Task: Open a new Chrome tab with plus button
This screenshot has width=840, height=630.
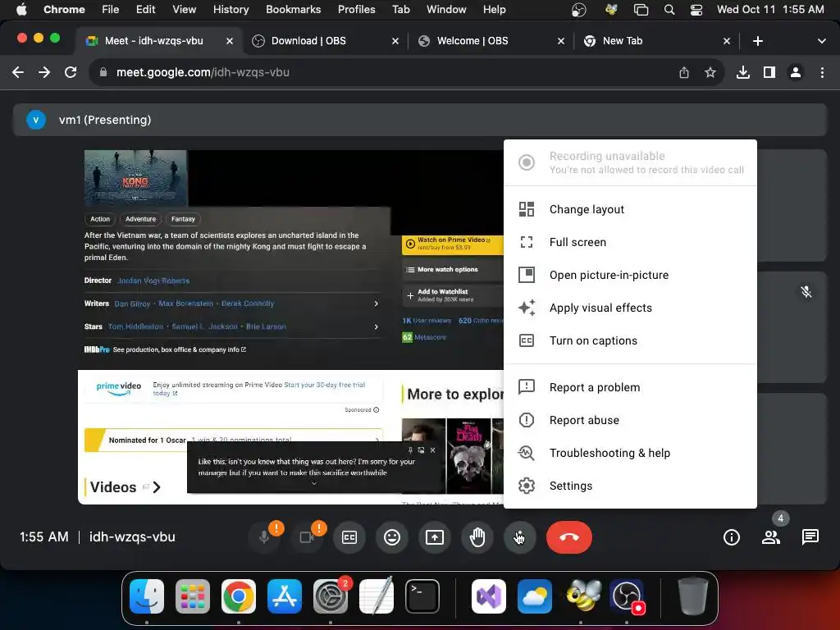Action: click(757, 41)
